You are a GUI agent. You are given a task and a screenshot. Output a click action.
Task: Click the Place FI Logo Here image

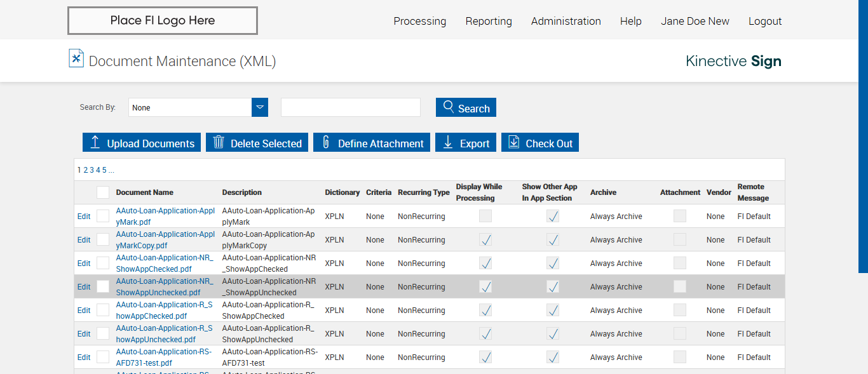[x=163, y=21]
